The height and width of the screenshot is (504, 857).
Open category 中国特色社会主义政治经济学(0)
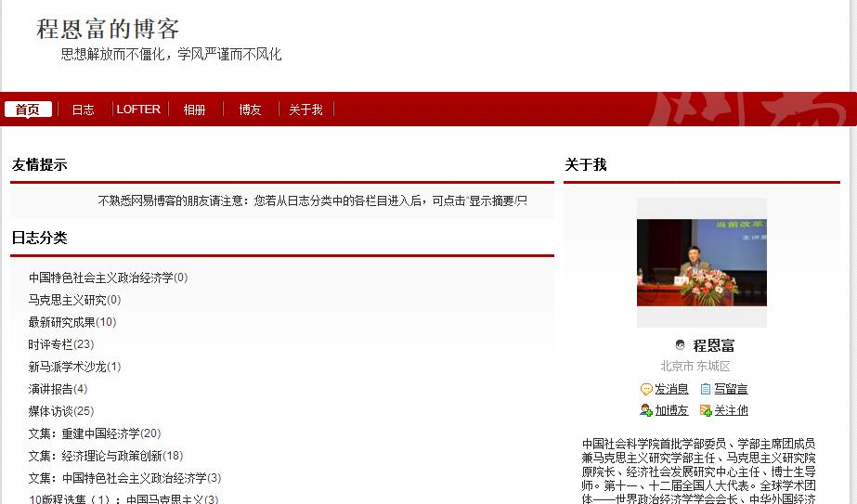(109, 278)
